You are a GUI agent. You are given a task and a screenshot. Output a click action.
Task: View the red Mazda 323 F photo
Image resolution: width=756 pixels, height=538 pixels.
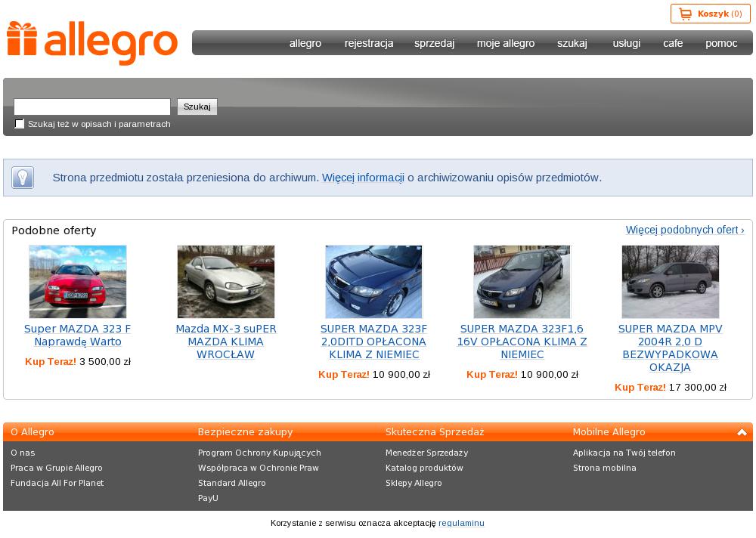[78, 282]
